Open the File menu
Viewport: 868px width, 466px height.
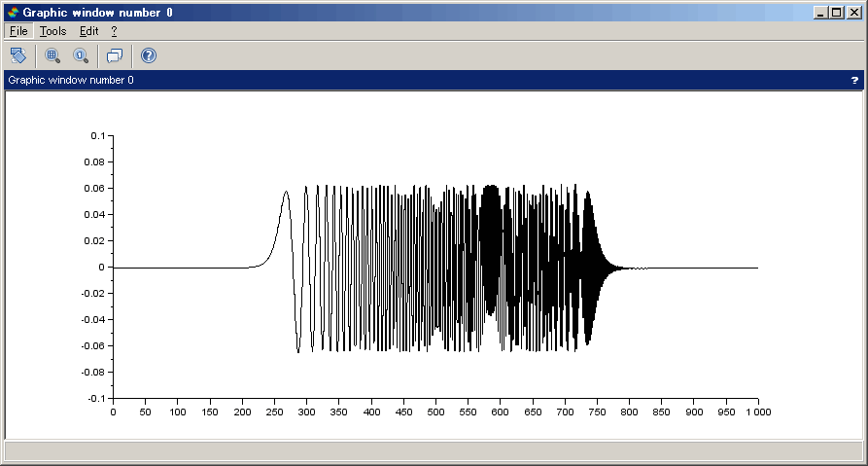point(18,31)
